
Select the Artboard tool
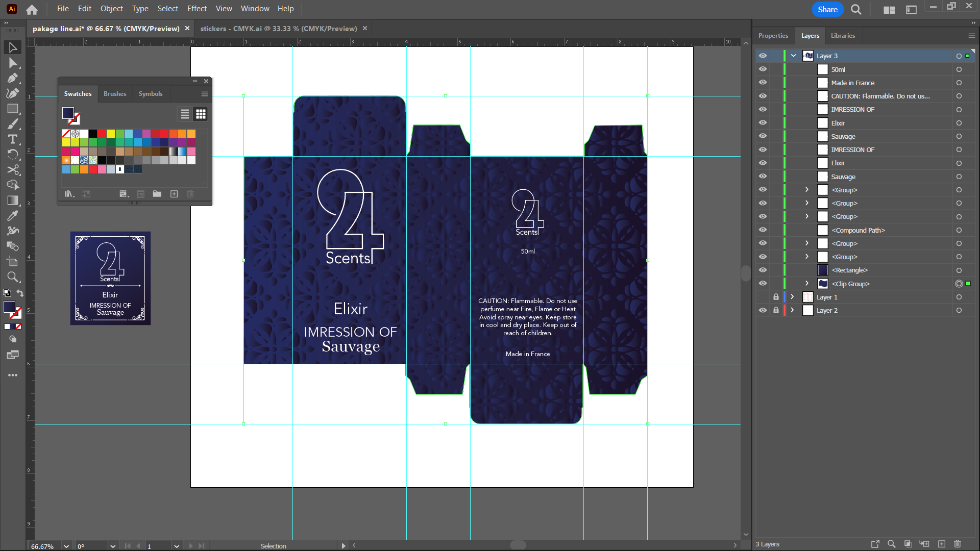(13, 262)
